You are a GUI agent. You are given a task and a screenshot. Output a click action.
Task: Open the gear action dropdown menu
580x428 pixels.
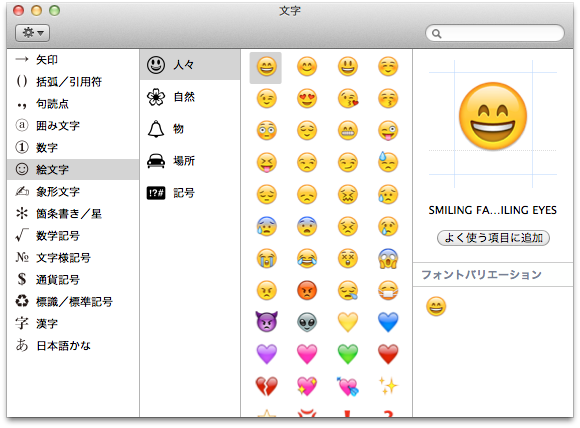click(x=33, y=33)
